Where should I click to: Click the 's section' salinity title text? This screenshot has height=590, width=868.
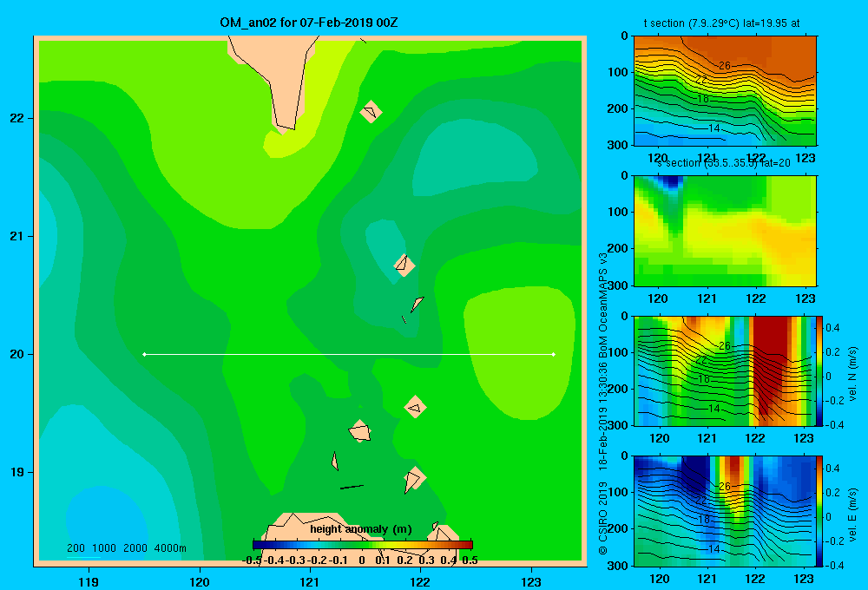click(x=678, y=163)
